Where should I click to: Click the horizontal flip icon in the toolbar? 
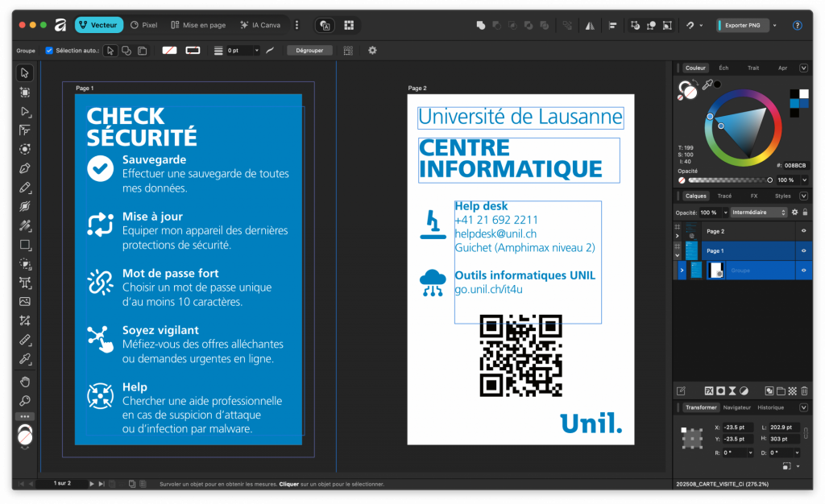click(589, 26)
